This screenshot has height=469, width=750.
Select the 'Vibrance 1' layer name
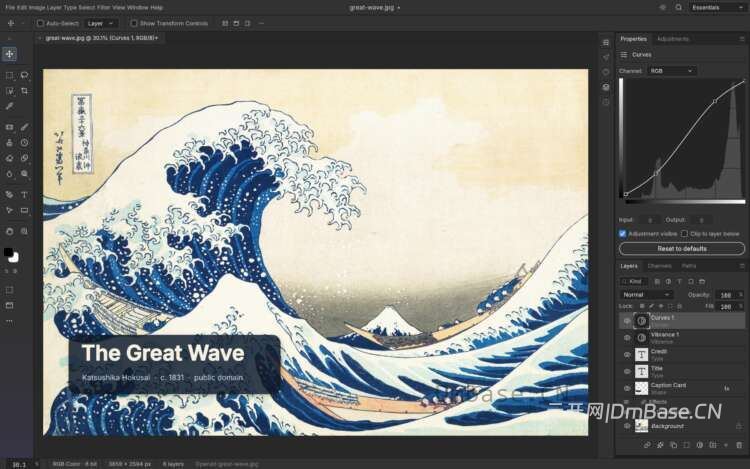pos(665,335)
